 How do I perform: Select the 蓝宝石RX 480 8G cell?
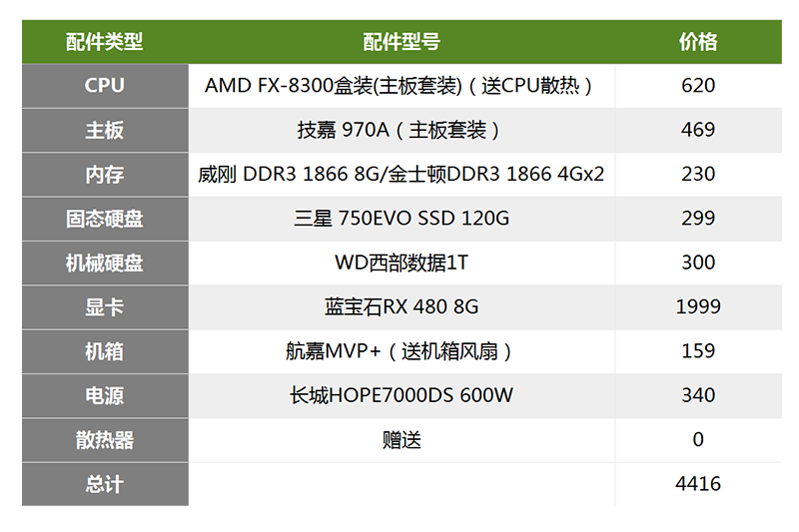coord(400,306)
